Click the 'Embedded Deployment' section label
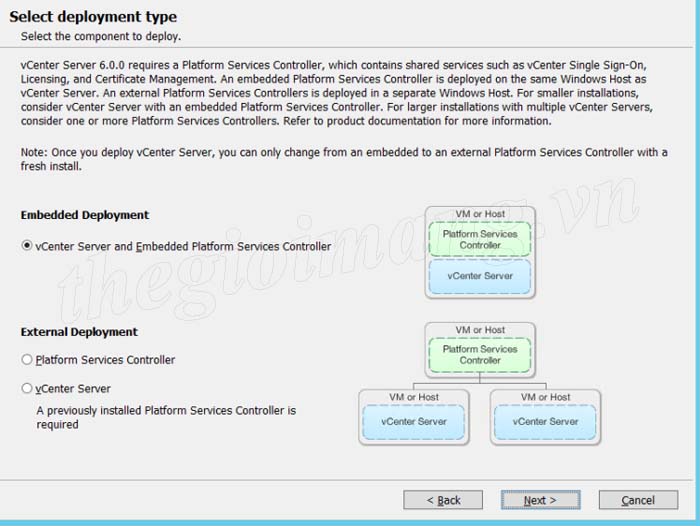Image resolution: width=700 pixels, height=526 pixels. click(x=85, y=215)
